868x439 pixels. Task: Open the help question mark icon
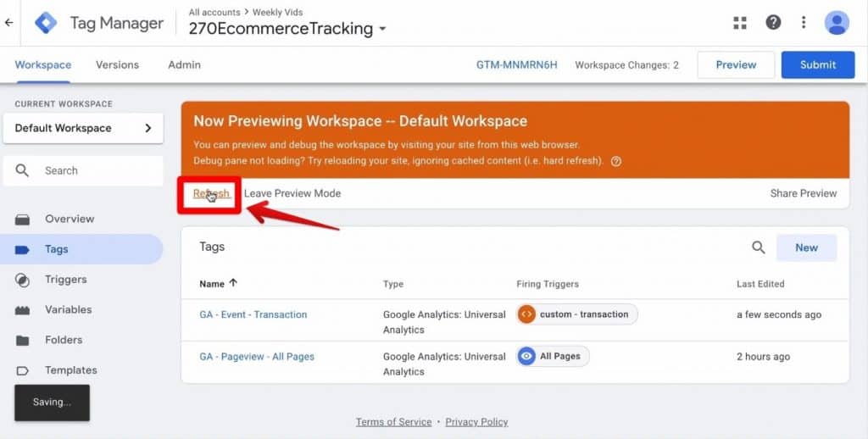tap(773, 23)
